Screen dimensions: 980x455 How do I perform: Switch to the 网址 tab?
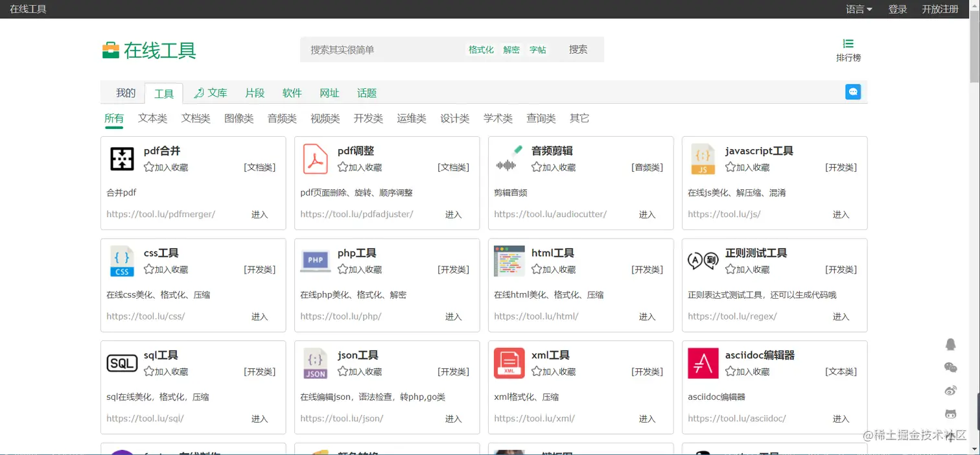(x=329, y=93)
